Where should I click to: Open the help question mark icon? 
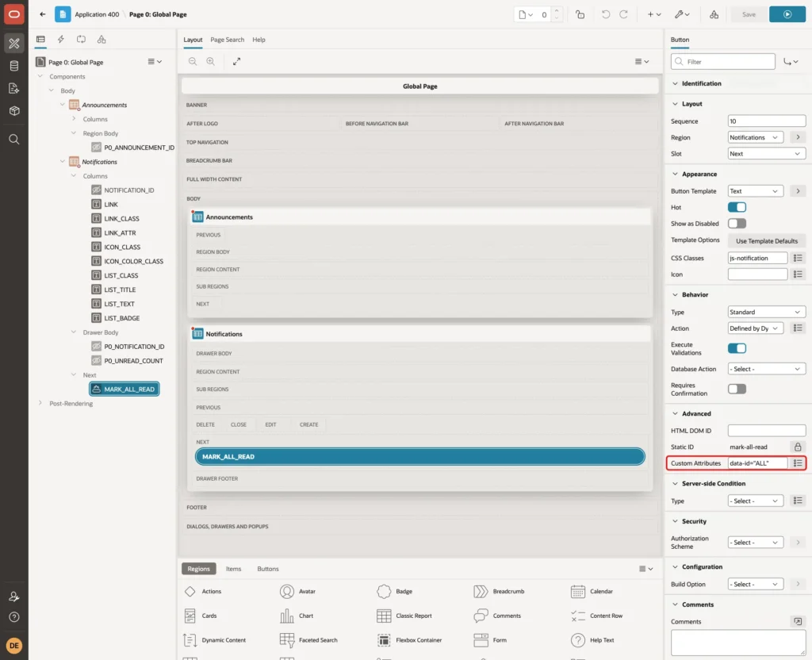[x=14, y=617]
